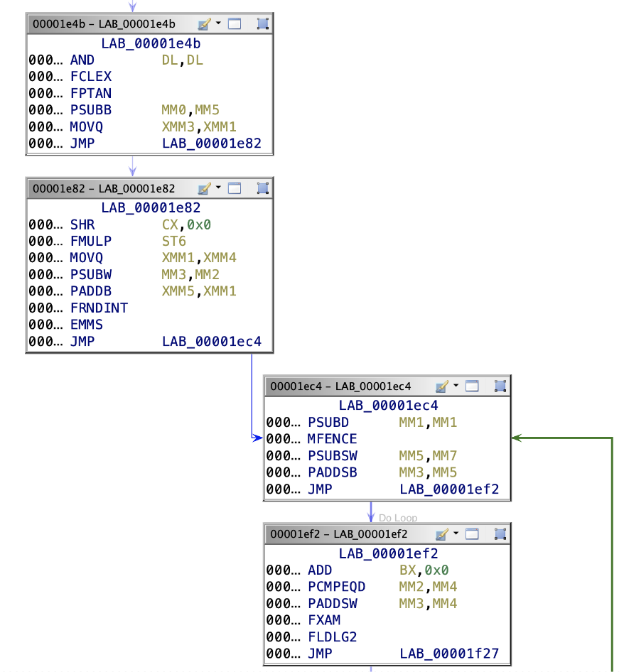Image resolution: width=624 pixels, height=672 pixels.
Task: Click the color brush icon on block 00001e82
Action: pos(204,188)
